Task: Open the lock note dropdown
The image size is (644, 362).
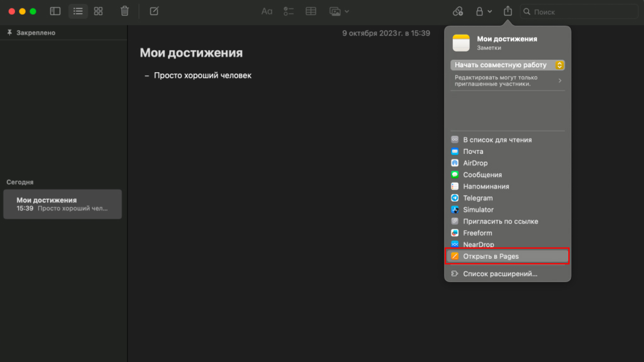Action: tap(483, 12)
